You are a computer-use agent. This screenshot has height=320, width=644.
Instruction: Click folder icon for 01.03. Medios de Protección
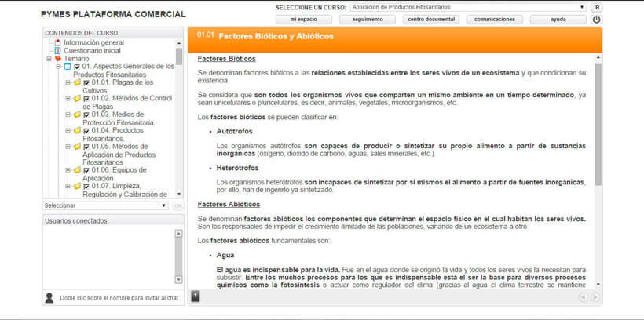click(x=77, y=115)
